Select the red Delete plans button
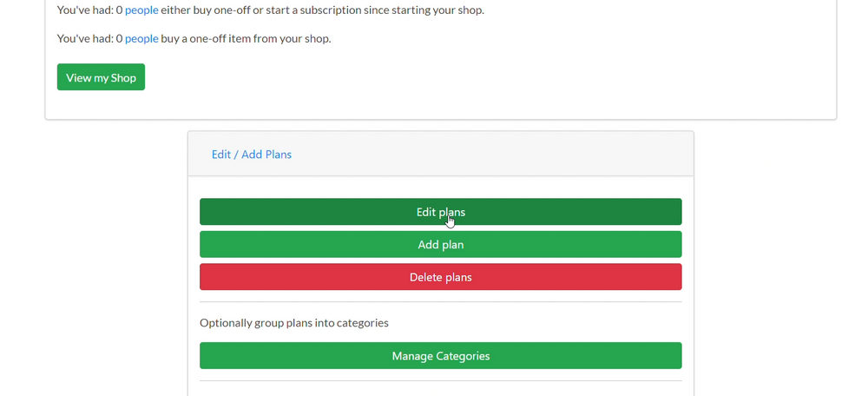868x396 pixels. pyautogui.click(x=441, y=277)
